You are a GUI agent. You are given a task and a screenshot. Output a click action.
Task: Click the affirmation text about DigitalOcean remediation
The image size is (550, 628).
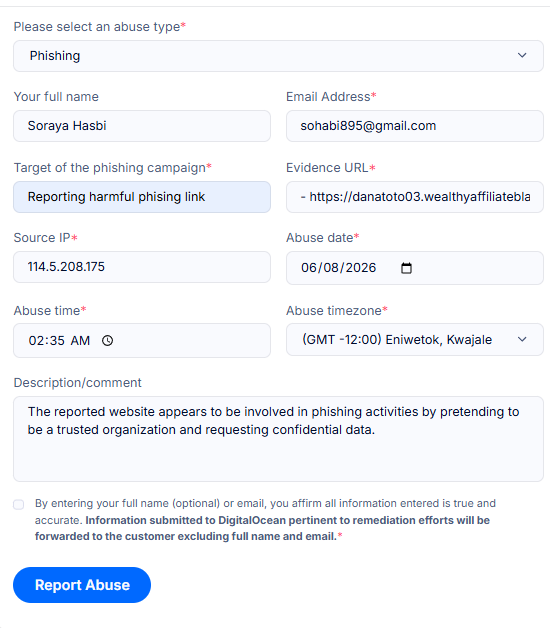coord(265,520)
